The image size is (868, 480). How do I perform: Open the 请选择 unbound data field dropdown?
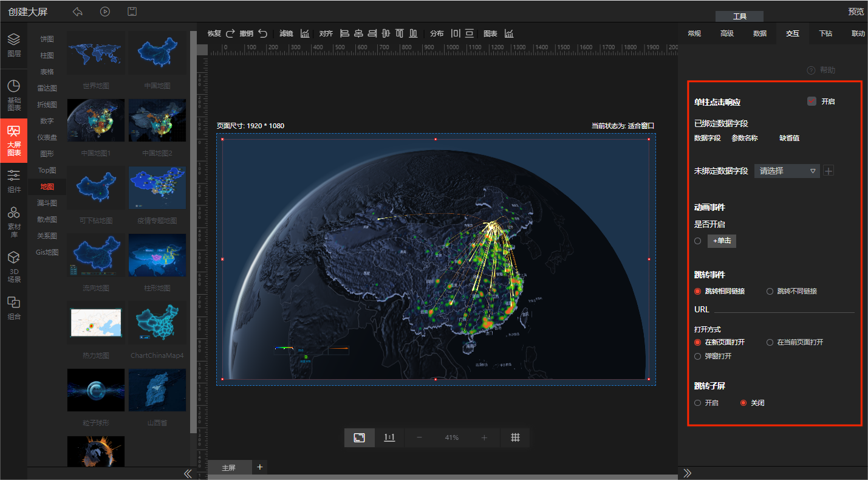coord(787,171)
